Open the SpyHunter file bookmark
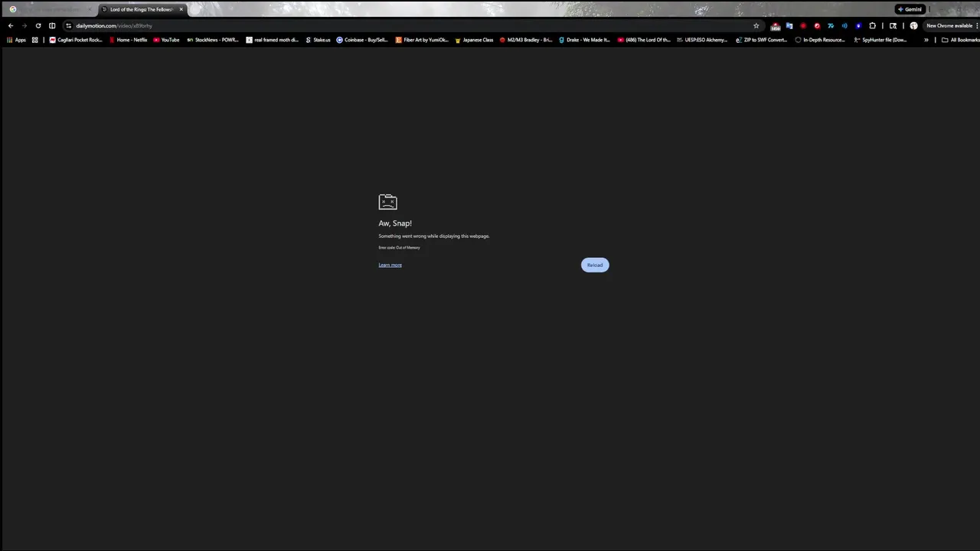This screenshot has height=551, width=980. click(x=880, y=40)
